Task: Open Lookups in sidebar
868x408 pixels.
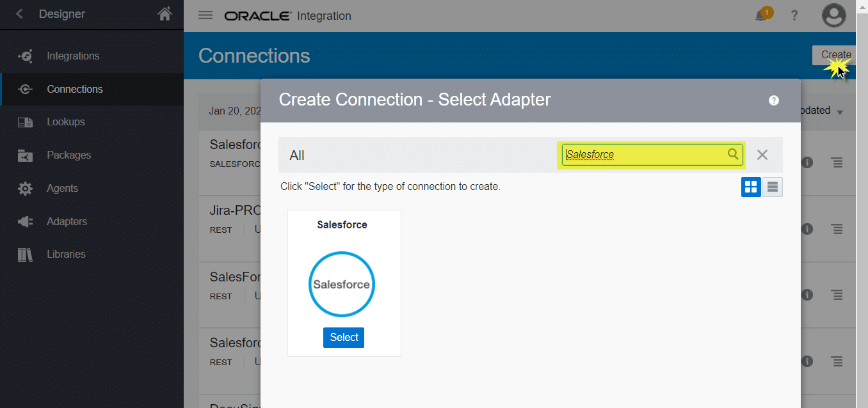Action: (x=66, y=122)
